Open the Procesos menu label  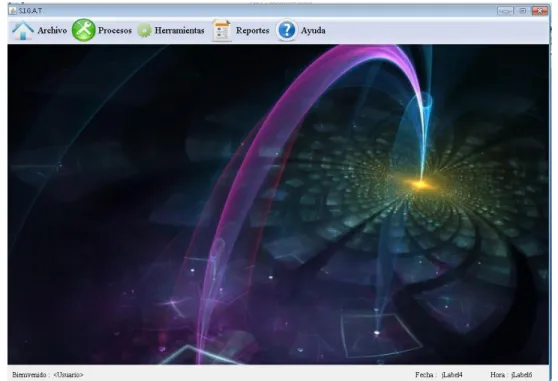point(115,31)
